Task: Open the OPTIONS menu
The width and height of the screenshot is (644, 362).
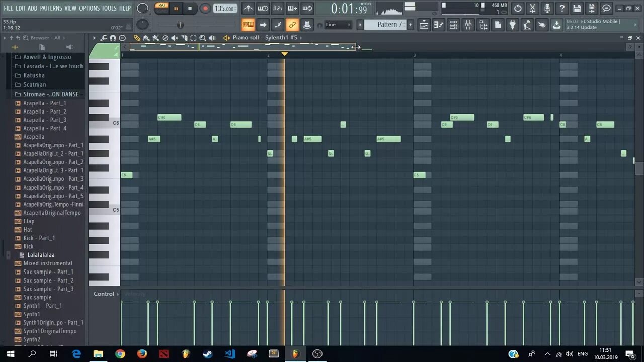Action: [90, 8]
